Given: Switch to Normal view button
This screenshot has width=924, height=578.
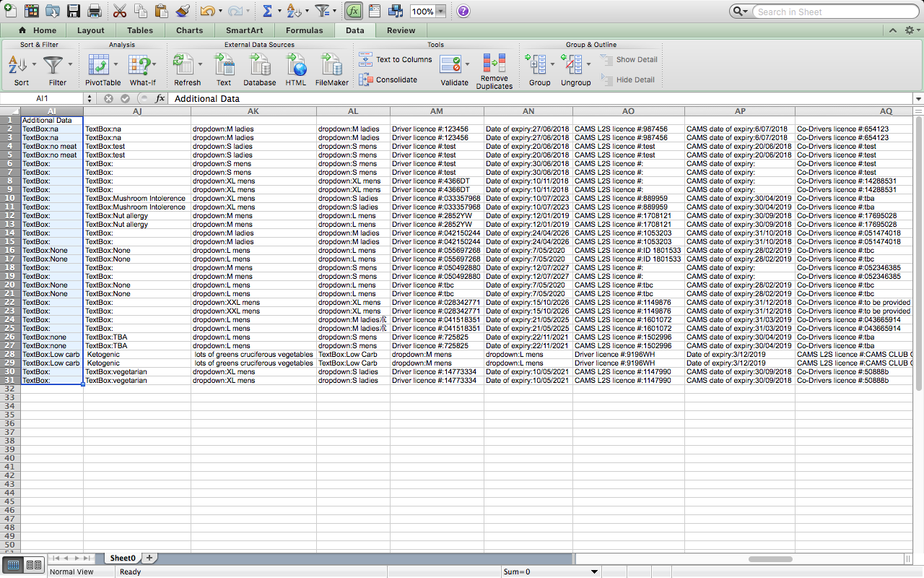Looking at the screenshot, I should point(13,565).
